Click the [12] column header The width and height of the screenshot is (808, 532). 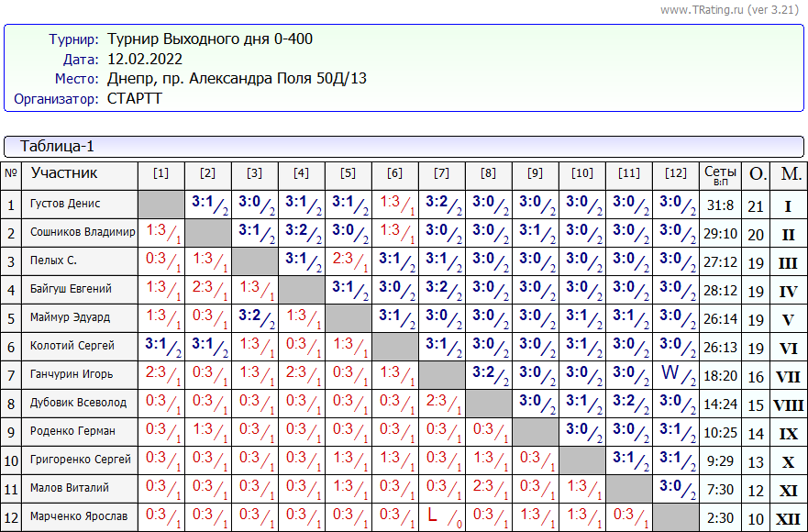point(675,173)
